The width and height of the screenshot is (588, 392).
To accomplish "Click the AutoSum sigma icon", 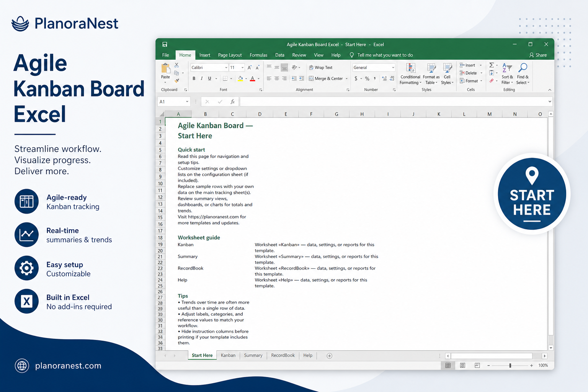I will coord(492,65).
